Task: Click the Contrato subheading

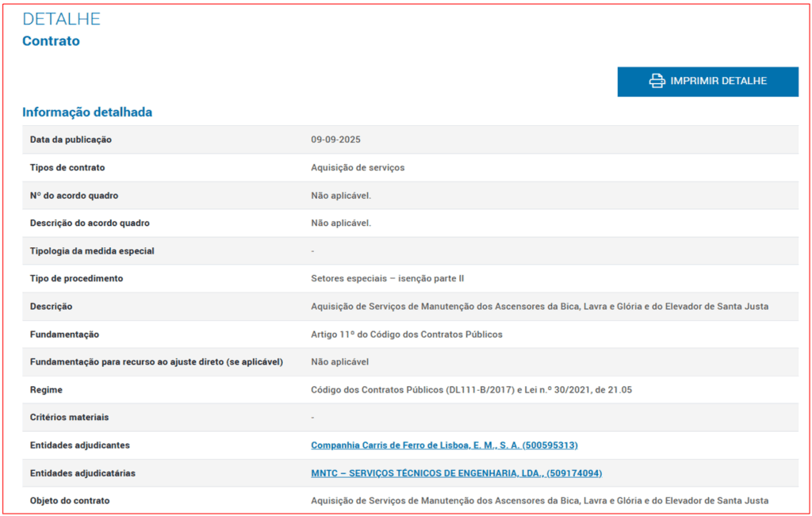Action: tap(51, 41)
